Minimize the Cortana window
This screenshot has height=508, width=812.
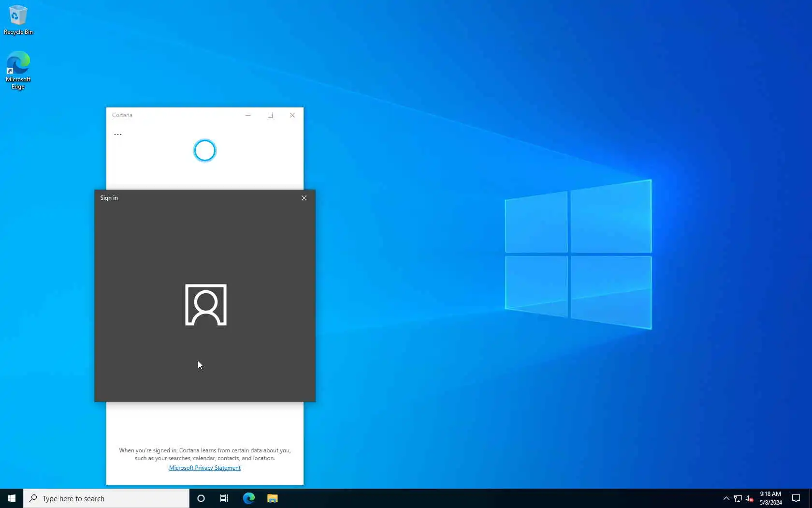(x=248, y=115)
